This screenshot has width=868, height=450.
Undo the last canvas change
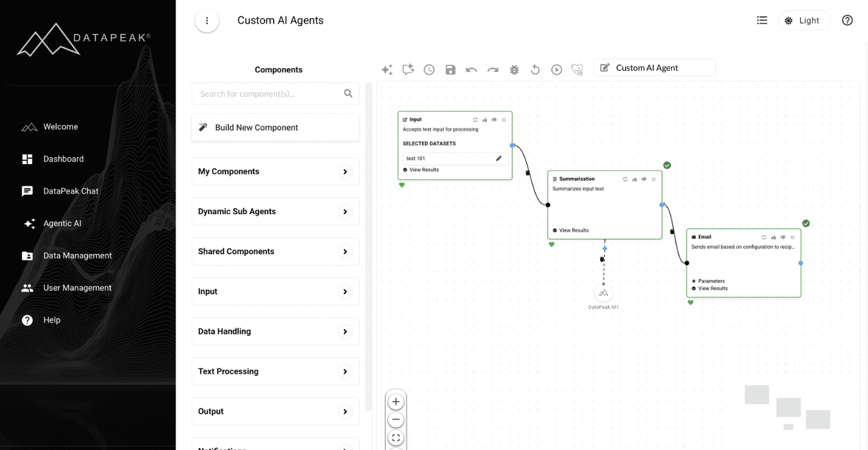471,70
